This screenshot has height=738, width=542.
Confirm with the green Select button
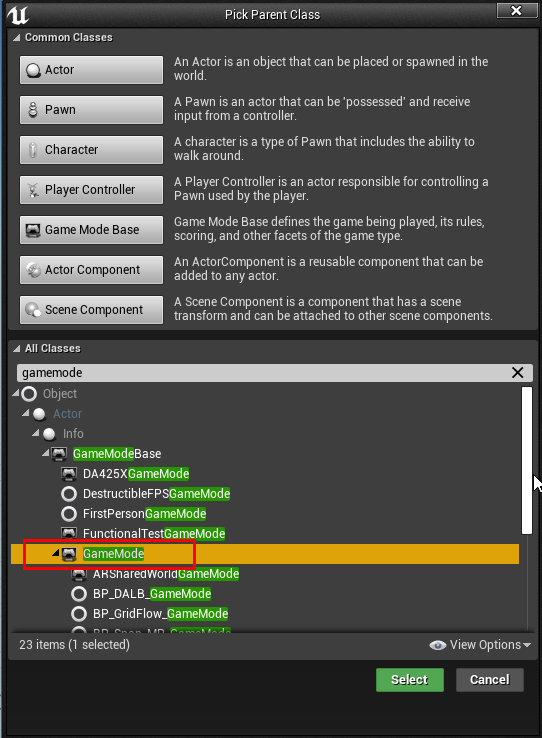click(x=409, y=680)
